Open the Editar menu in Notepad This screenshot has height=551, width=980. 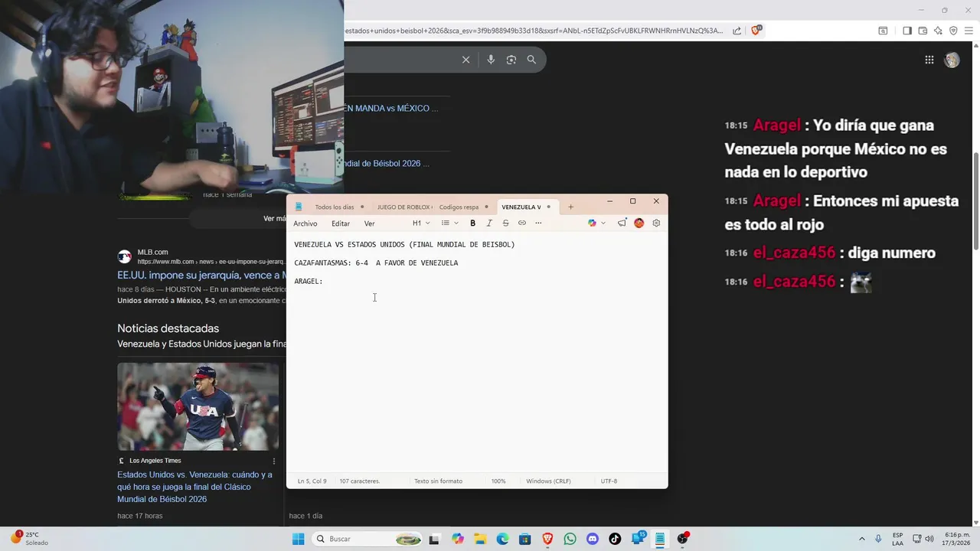point(341,223)
